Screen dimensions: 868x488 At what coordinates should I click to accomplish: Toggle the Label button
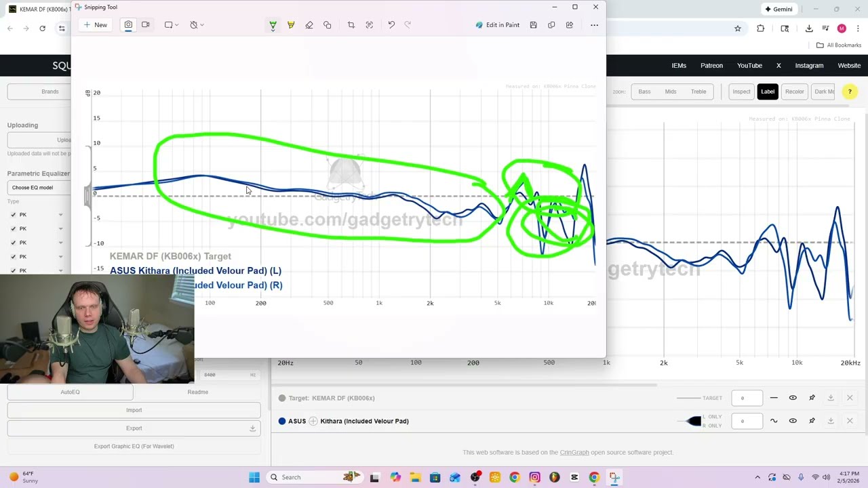[768, 91]
